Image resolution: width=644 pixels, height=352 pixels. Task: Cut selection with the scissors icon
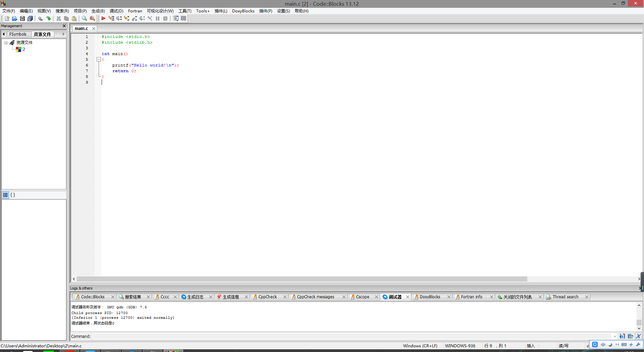pyautogui.click(x=59, y=18)
